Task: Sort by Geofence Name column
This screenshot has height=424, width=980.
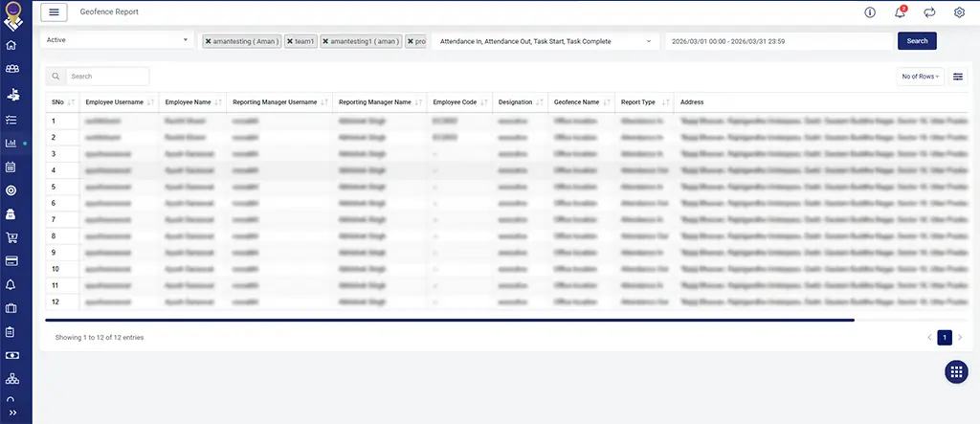Action: tap(581, 102)
